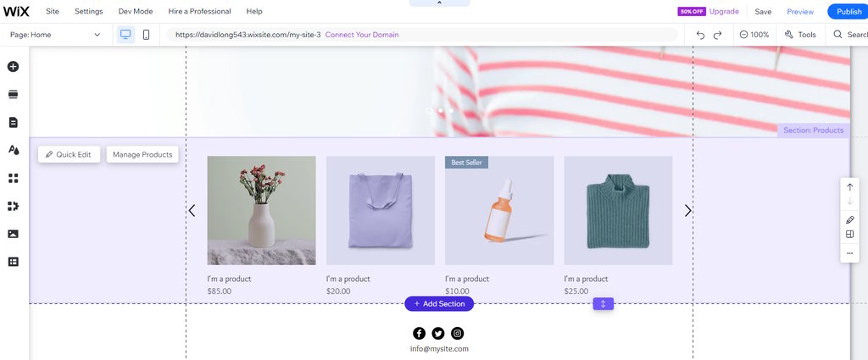Screen dimensions: 868x360
Task: Click the Upgrade link
Action: point(724,12)
